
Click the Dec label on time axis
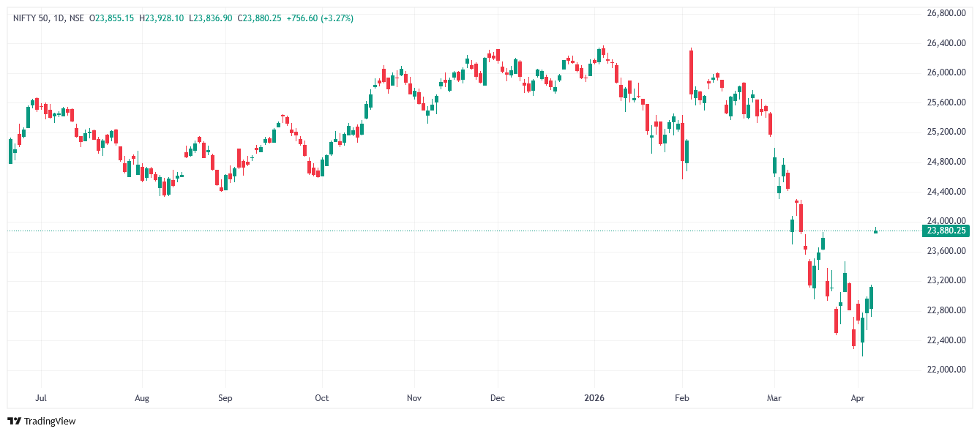point(498,398)
